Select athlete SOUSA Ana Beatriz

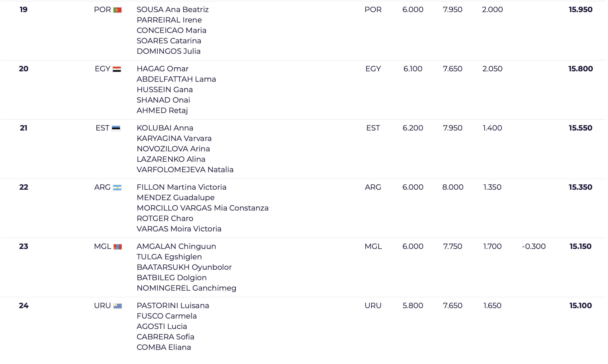tap(173, 9)
